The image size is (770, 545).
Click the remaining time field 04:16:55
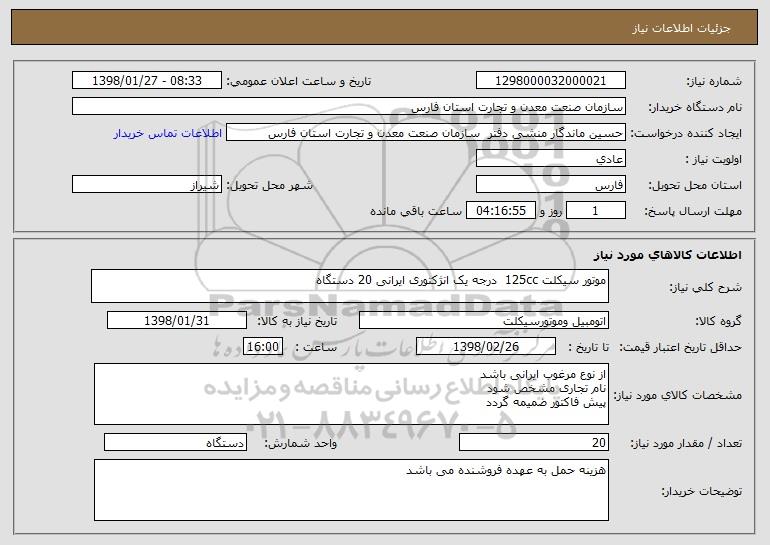click(x=500, y=211)
